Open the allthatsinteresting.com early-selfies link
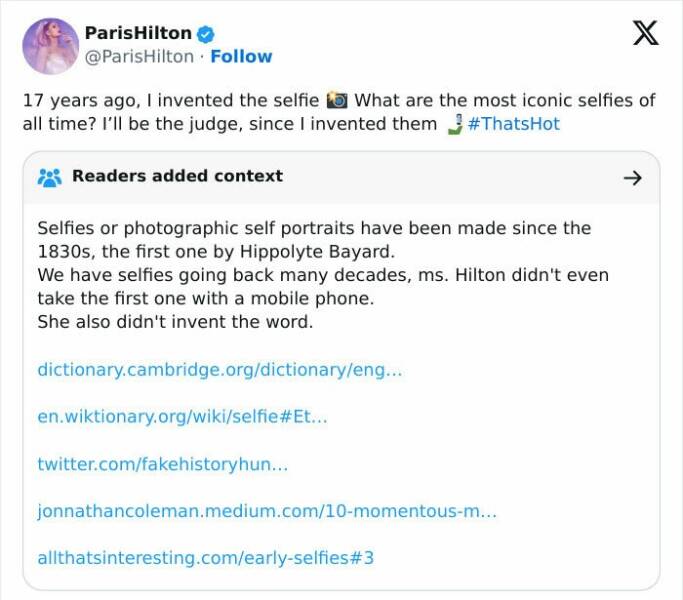This screenshot has width=683, height=600. [x=205, y=557]
